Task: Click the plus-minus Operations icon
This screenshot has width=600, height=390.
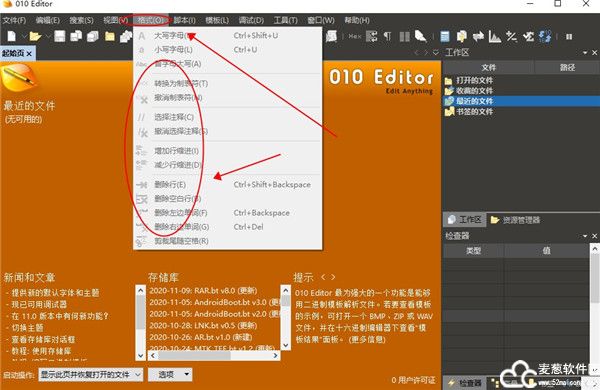Action: [511, 36]
